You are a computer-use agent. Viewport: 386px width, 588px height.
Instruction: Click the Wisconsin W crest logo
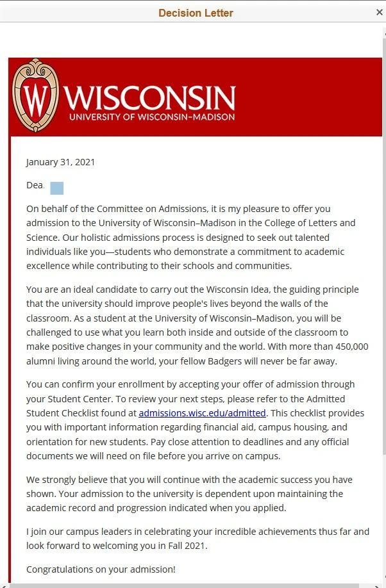tap(36, 96)
